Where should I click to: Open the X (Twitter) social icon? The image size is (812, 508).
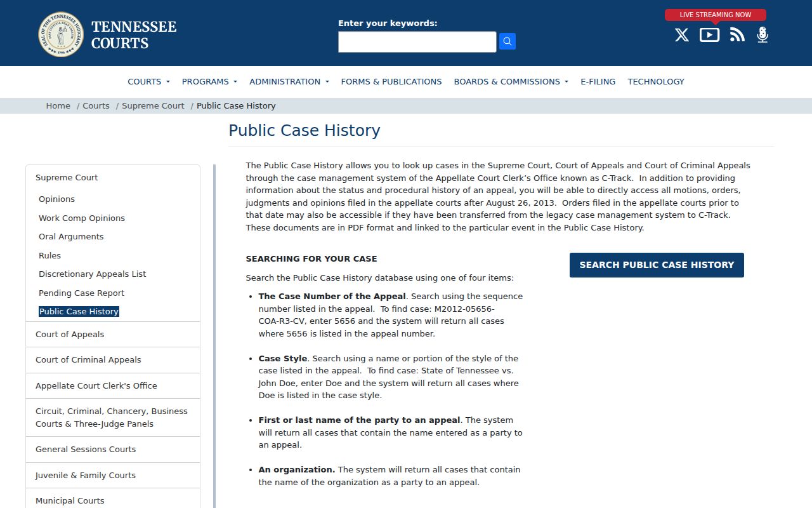pyautogui.click(x=682, y=35)
